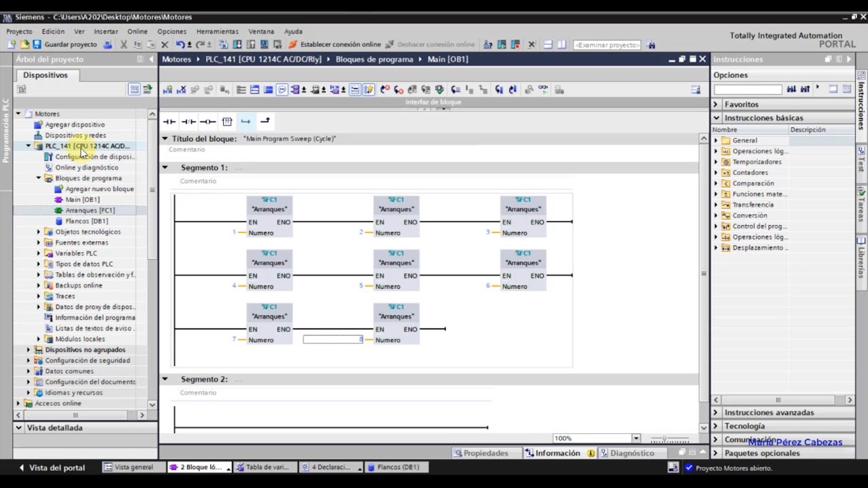Search up icon in Instrucciones options
This screenshot has height=488, width=868.
(x=805, y=89)
